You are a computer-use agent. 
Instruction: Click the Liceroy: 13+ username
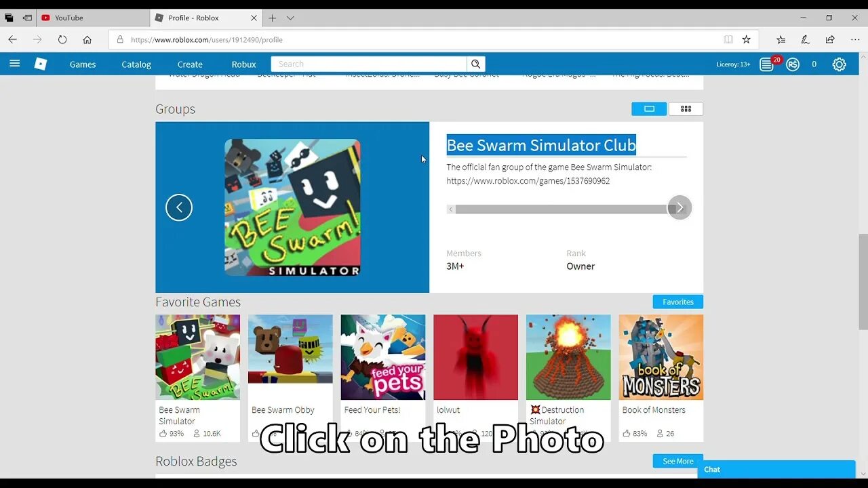tap(733, 64)
